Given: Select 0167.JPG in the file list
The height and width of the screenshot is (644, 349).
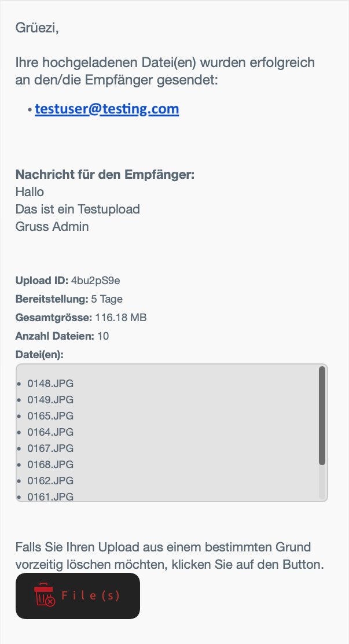Looking at the screenshot, I should point(50,448).
